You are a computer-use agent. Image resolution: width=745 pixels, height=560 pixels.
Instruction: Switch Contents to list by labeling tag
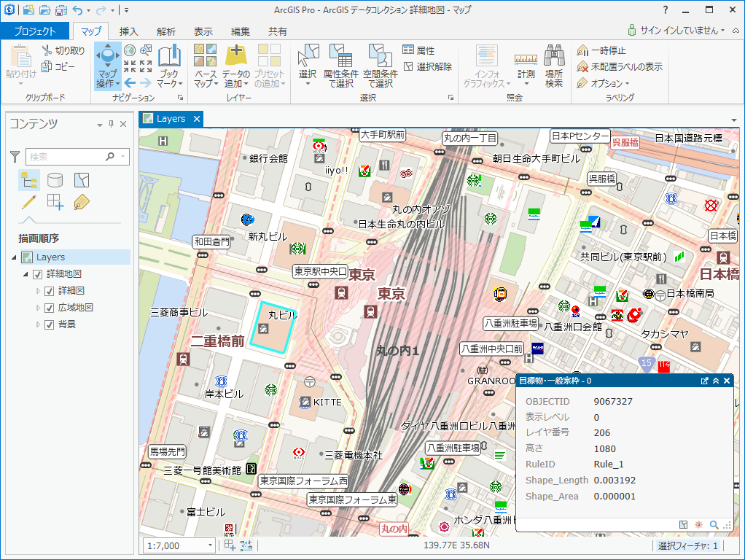point(82,203)
